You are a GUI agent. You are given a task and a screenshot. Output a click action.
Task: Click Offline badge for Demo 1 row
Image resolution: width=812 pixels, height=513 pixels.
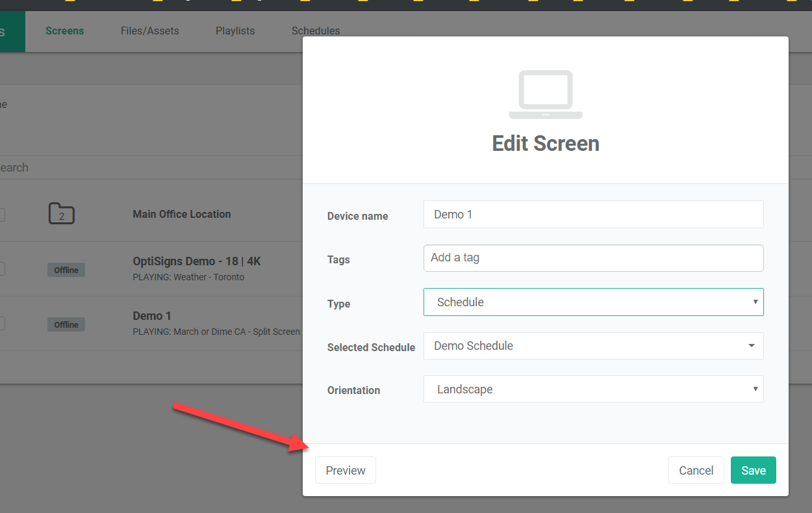(x=66, y=324)
